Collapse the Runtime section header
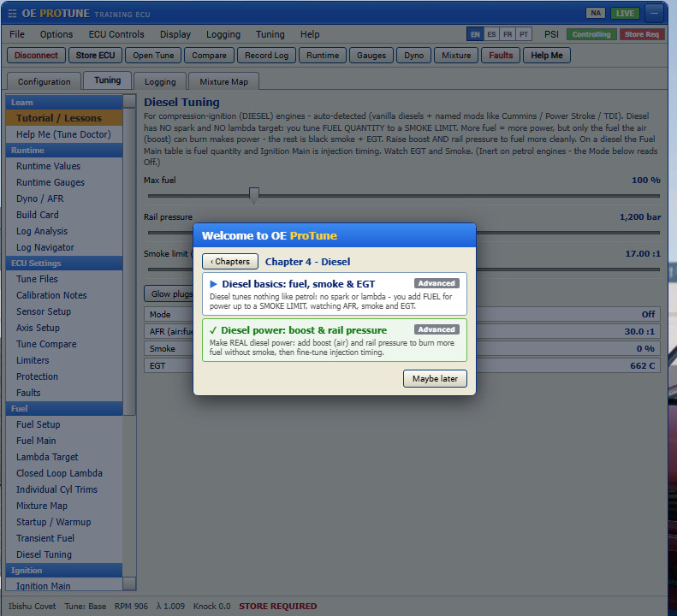This screenshot has height=616, width=677. pyautogui.click(x=64, y=151)
